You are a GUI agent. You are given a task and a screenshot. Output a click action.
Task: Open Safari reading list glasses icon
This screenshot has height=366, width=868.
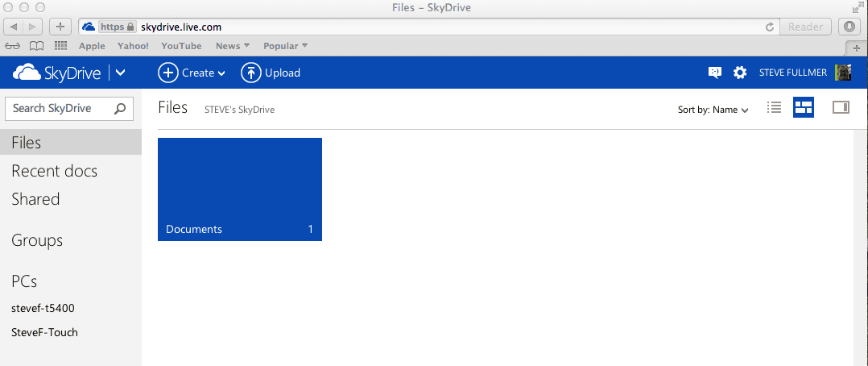click(12, 46)
